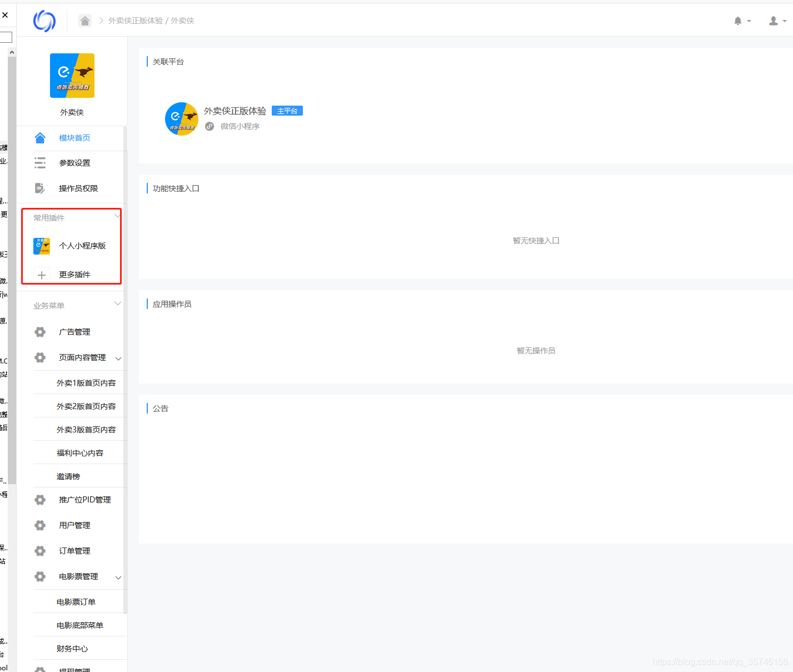
Task: Open 模块首页 in the sidebar
Action: 74,138
